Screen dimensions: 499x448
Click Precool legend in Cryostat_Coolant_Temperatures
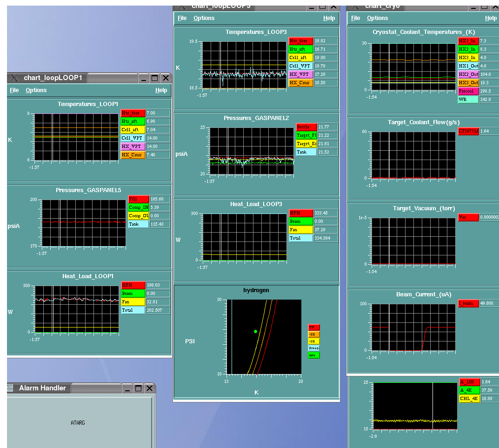(x=468, y=91)
